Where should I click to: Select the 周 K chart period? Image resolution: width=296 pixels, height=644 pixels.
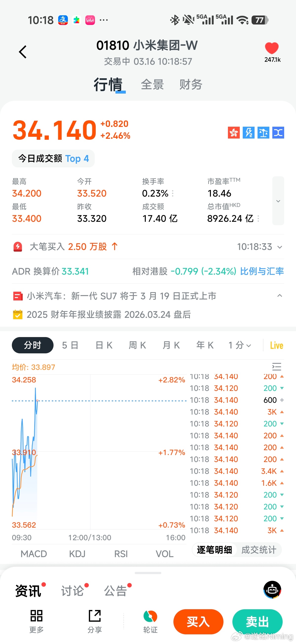(x=137, y=345)
